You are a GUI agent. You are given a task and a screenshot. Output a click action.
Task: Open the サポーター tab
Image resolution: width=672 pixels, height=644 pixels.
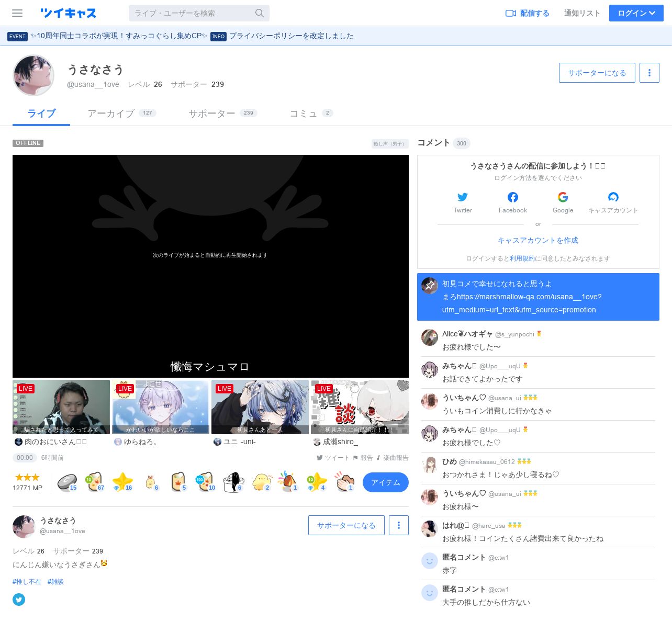(222, 114)
